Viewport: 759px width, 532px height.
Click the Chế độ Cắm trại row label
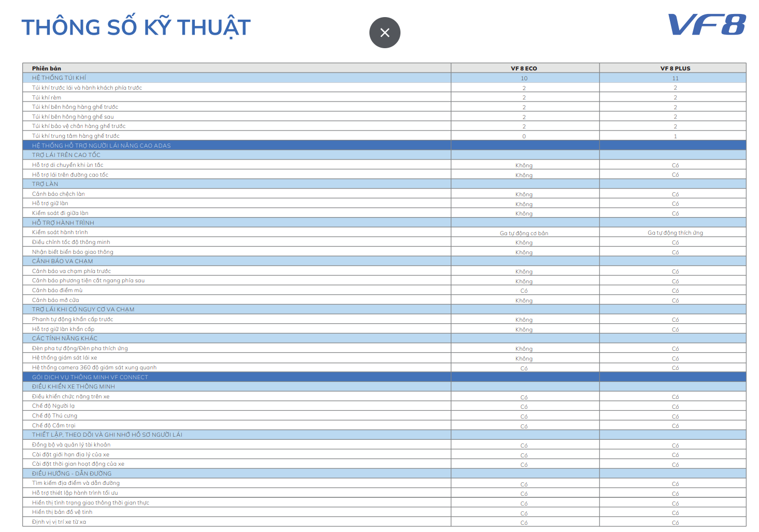[x=54, y=425]
